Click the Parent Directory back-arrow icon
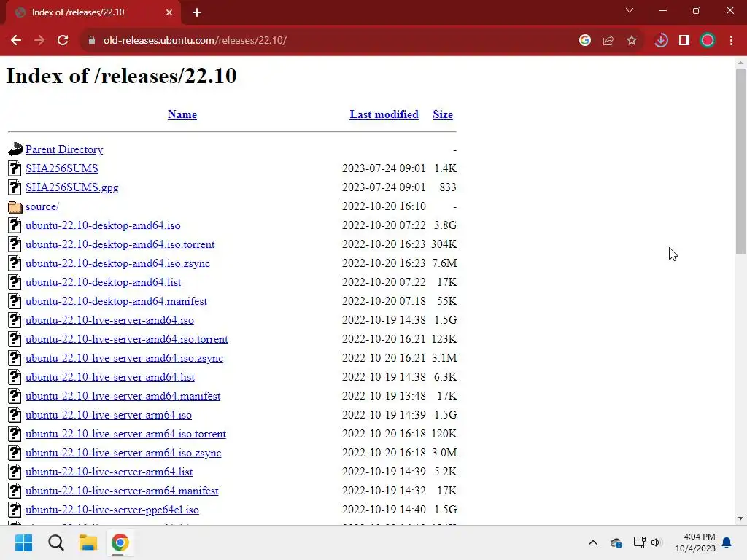Screen dimensions: 747x560 tap(15, 149)
